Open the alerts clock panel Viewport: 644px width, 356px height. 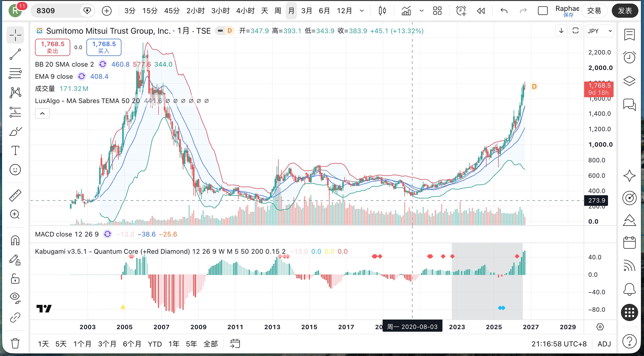[x=629, y=57]
